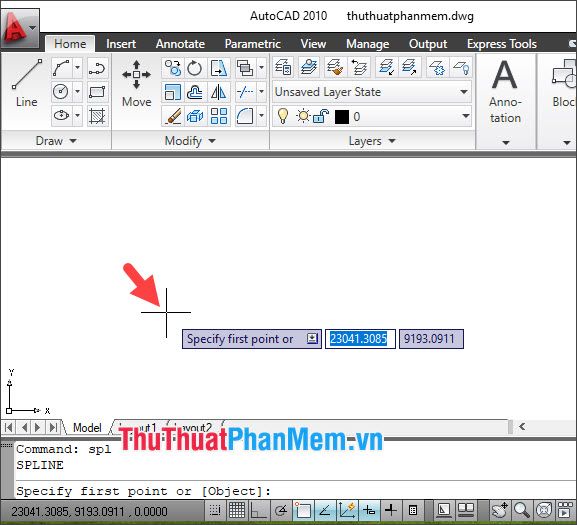Choose the Arc tool icon
The width and height of the screenshot is (577, 525).
[x=61, y=68]
